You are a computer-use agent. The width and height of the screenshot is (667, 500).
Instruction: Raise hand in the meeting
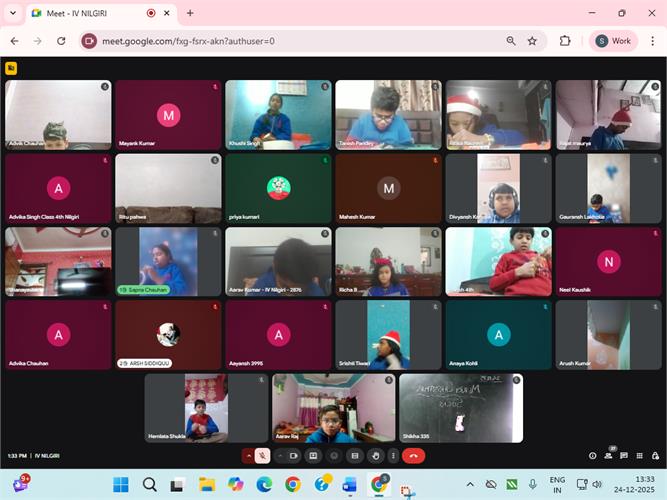[x=374, y=456]
